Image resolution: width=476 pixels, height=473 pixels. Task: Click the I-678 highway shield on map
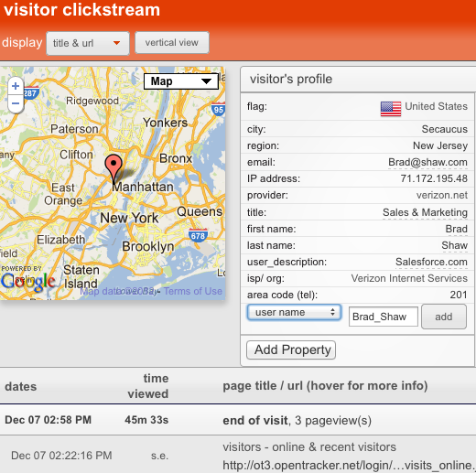pos(198,235)
